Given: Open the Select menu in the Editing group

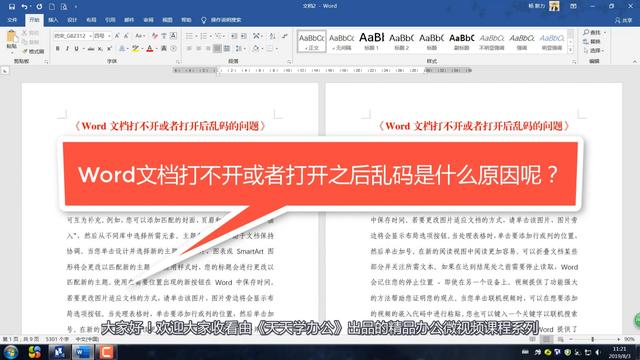Looking at the screenshot, I should pos(594,51).
